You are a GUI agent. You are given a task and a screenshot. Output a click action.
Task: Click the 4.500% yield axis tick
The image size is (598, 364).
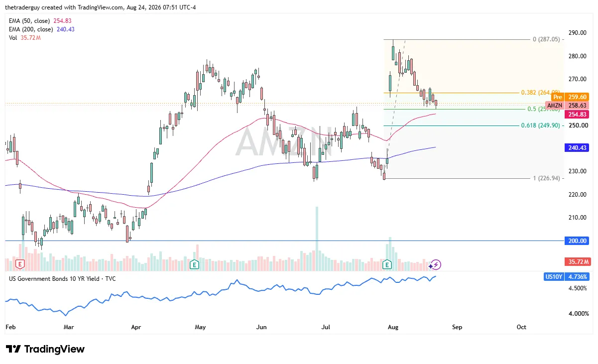[578, 288]
